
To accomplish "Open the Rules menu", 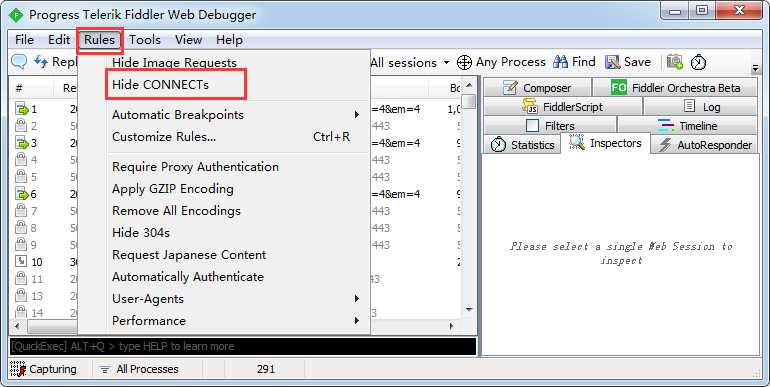I will point(99,40).
